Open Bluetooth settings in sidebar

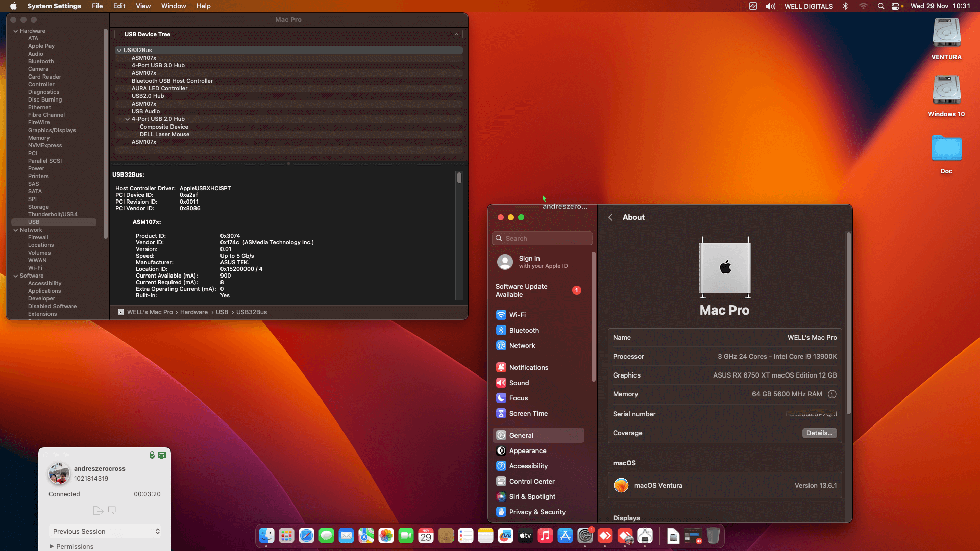click(524, 331)
